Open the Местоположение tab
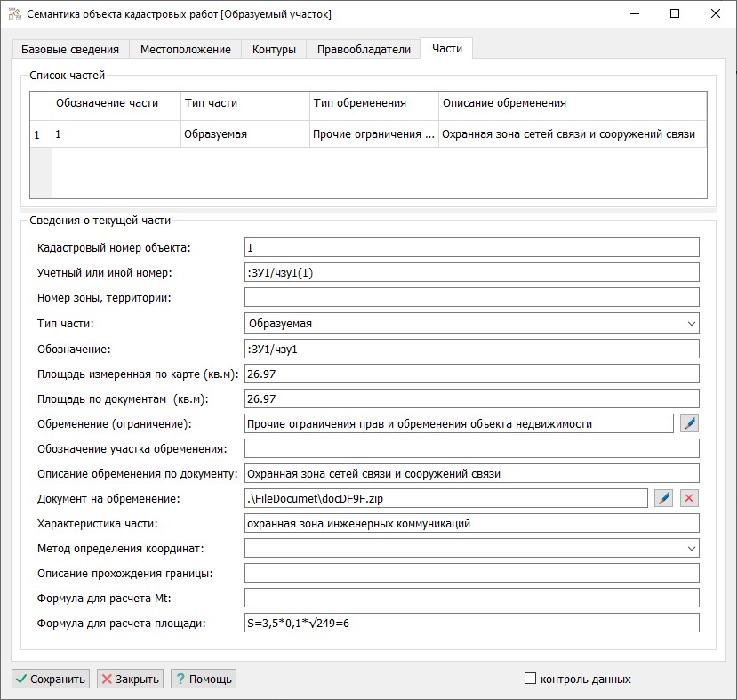The height and width of the screenshot is (700, 737). click(186, 49)
